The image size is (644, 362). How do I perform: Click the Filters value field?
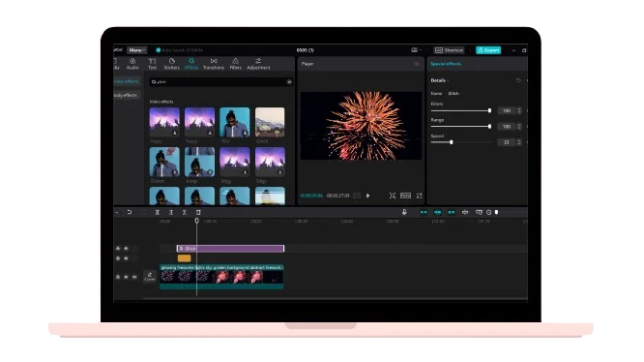[507, 110]
